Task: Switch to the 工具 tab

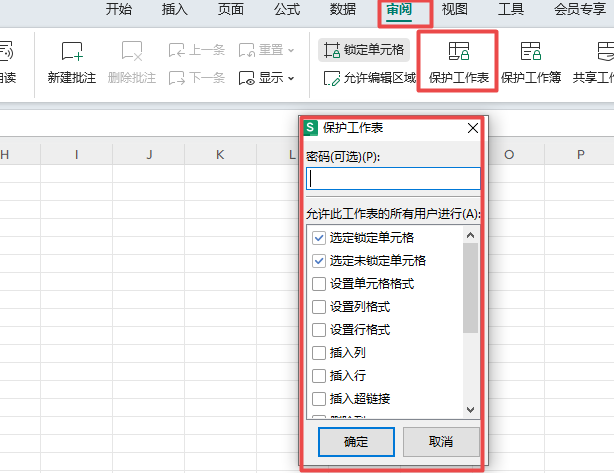Action: point(511,9)
